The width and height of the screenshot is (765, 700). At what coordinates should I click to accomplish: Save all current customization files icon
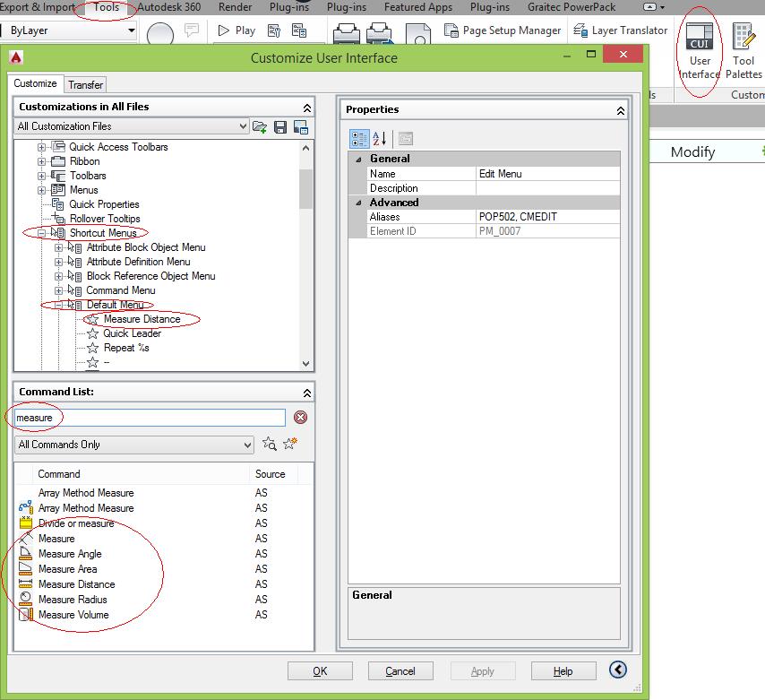coord(280,127)
